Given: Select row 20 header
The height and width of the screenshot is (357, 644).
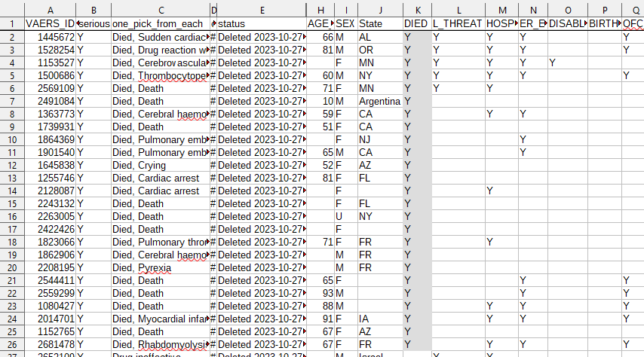Looking at the screenshot, I should pyautogui.click(x=12, y=268).
